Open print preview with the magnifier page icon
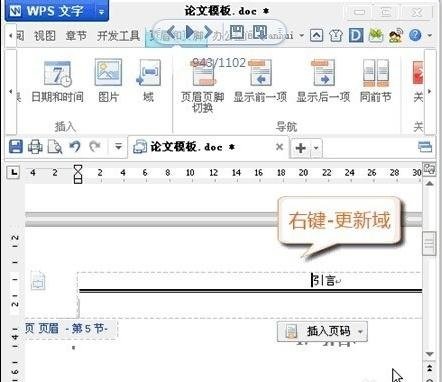The width and height of the screenshot is (442, 382). point(55,147)
